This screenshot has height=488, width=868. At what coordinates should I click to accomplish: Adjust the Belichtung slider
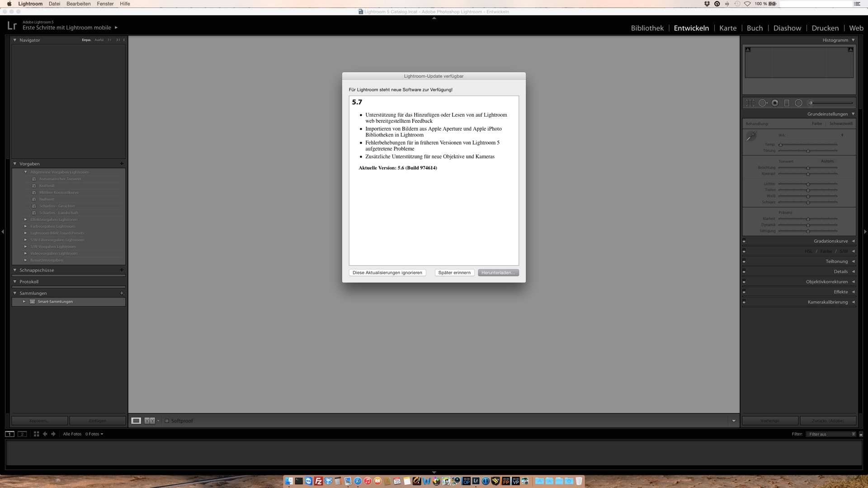(x=807, y=168)
